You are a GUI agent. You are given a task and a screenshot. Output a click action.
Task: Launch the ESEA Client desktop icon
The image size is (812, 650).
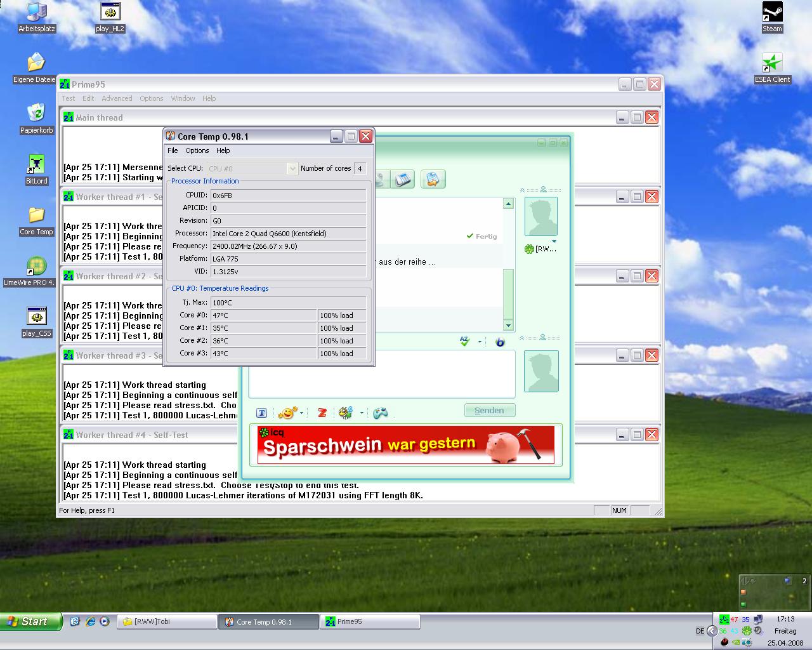tap(772, 68)
